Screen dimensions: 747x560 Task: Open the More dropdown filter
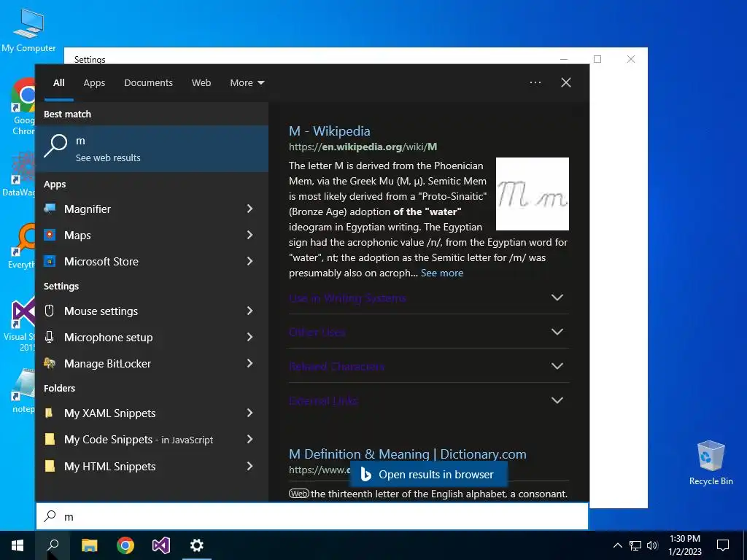pos(247,82)
